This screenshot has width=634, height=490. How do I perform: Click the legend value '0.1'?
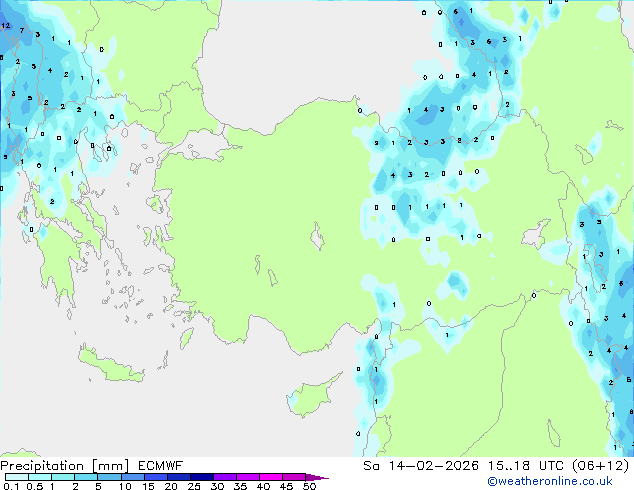tap(11, 486)
